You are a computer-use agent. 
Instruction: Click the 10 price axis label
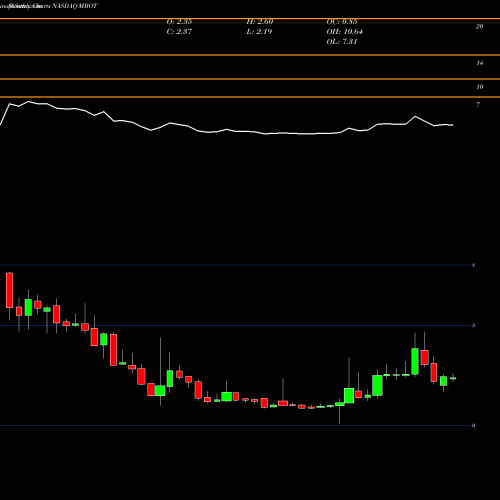[479, 87]
